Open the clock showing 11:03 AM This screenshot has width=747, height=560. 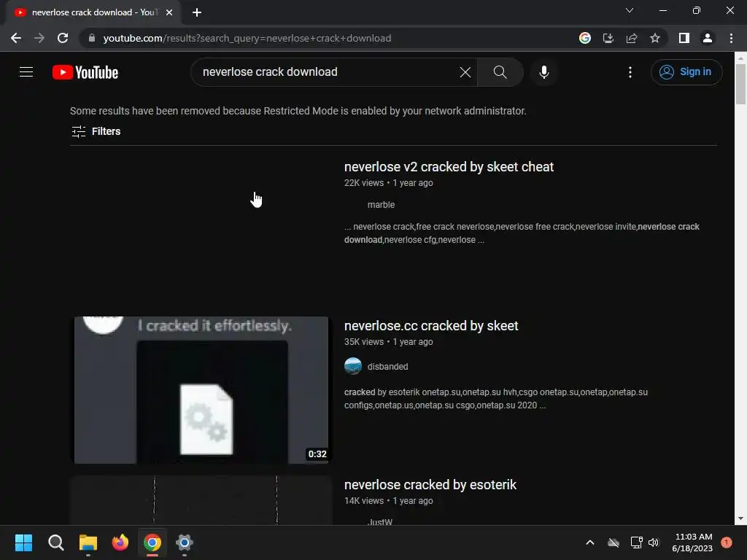[692, 542]
